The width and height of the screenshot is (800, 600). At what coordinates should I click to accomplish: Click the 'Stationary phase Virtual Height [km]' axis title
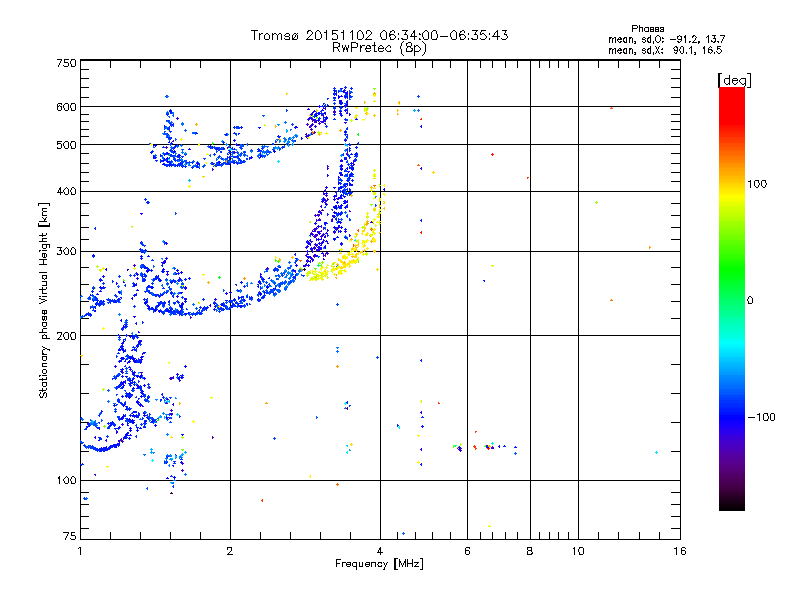click(43, 301)
